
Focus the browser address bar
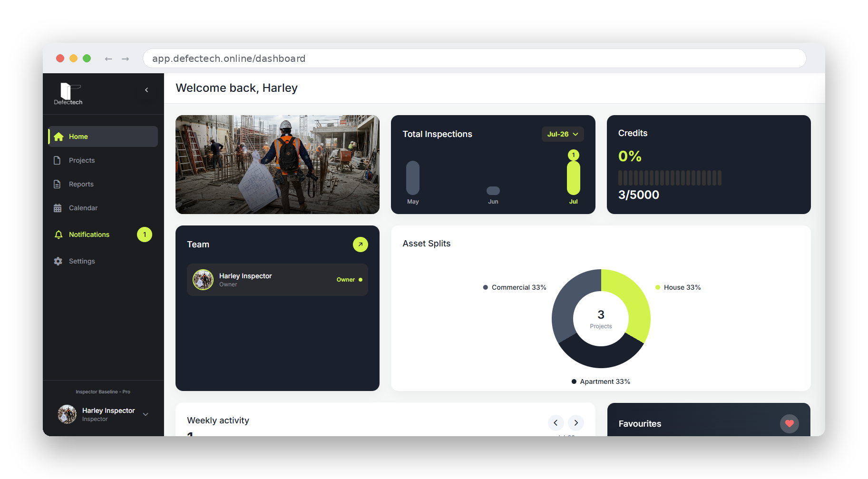475,59
